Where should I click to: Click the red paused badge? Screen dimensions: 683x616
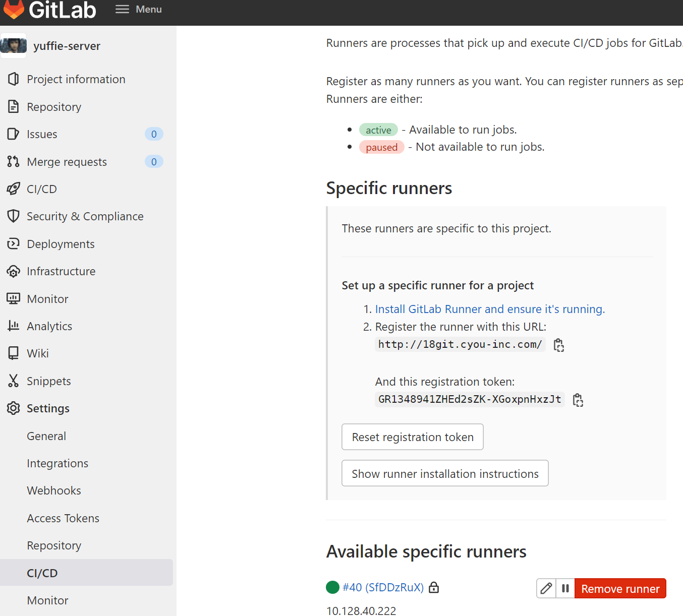pyautogui.click(x=381, y=147)
